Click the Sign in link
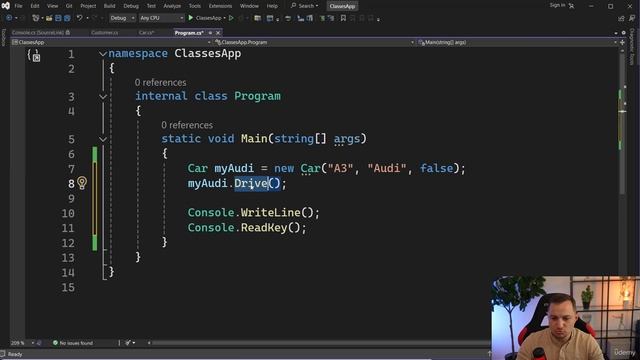The image size is (640, 360). tap(557, 5)
